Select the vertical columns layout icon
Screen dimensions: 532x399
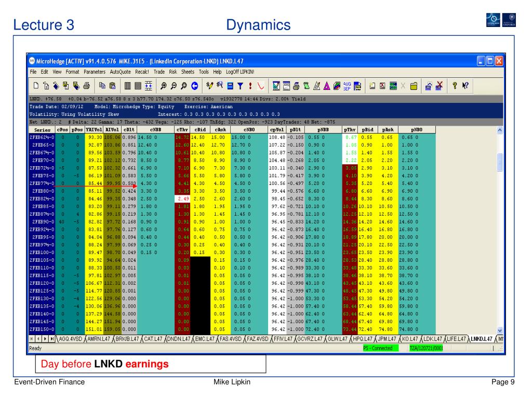point(128,86)
